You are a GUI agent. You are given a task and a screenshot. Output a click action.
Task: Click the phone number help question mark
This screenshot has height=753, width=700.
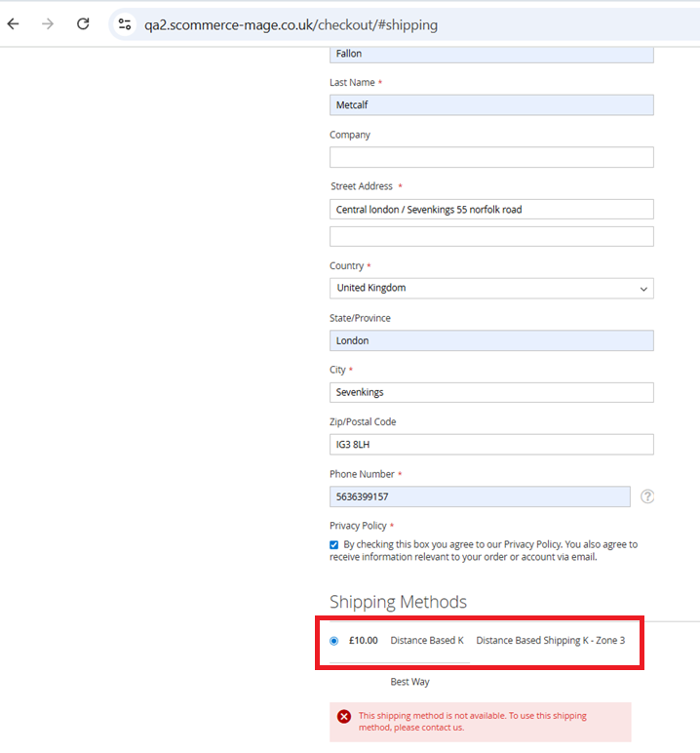[647, 496]
